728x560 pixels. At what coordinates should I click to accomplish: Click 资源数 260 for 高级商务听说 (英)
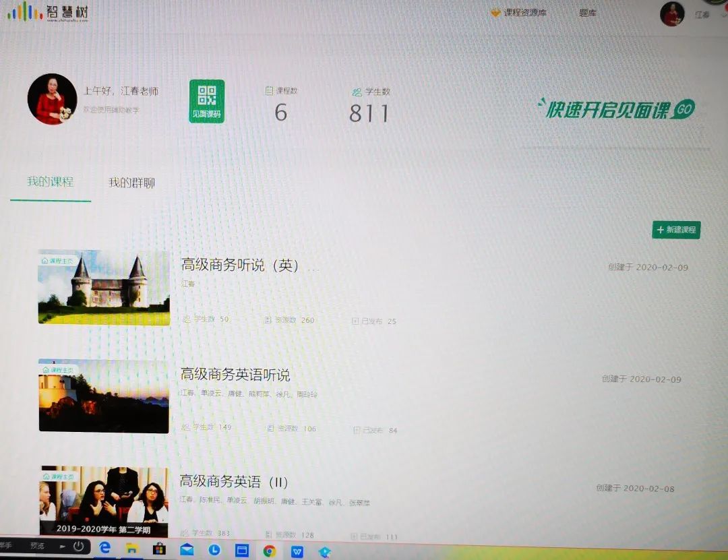(289, 320)
